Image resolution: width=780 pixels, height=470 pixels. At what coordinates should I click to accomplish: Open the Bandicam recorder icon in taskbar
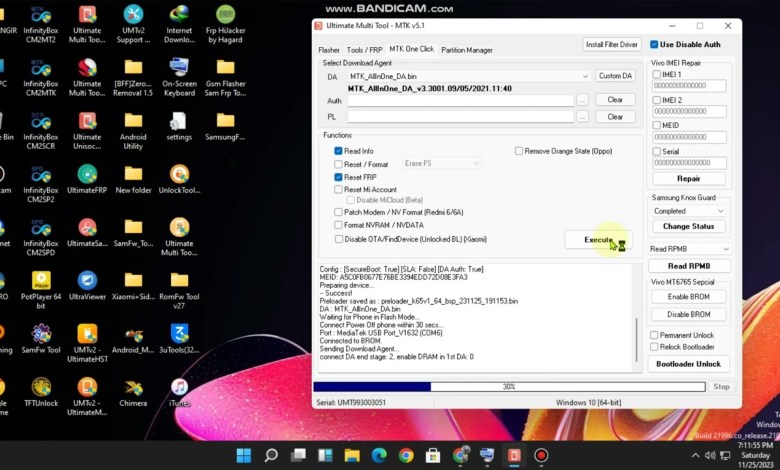click(x=541, y=456)
